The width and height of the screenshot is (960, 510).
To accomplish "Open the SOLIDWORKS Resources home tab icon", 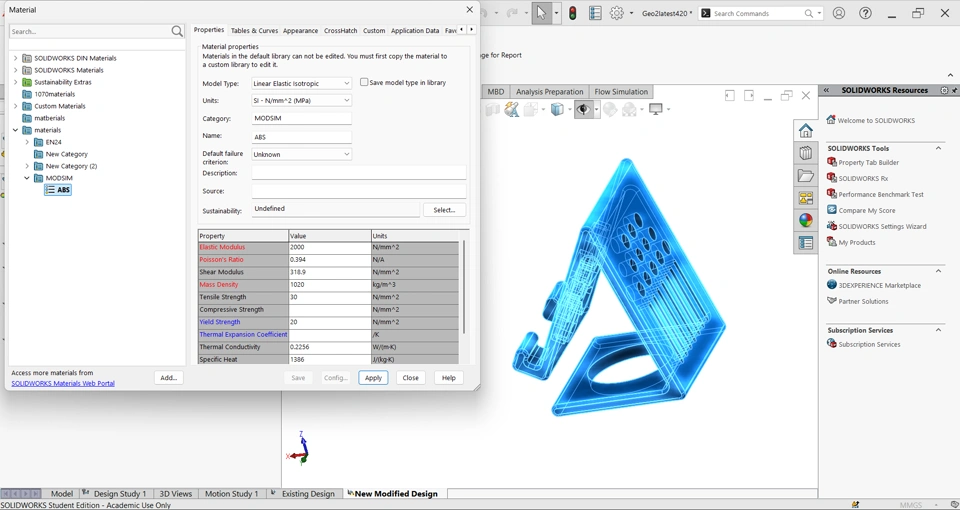I will coord(805,130).
